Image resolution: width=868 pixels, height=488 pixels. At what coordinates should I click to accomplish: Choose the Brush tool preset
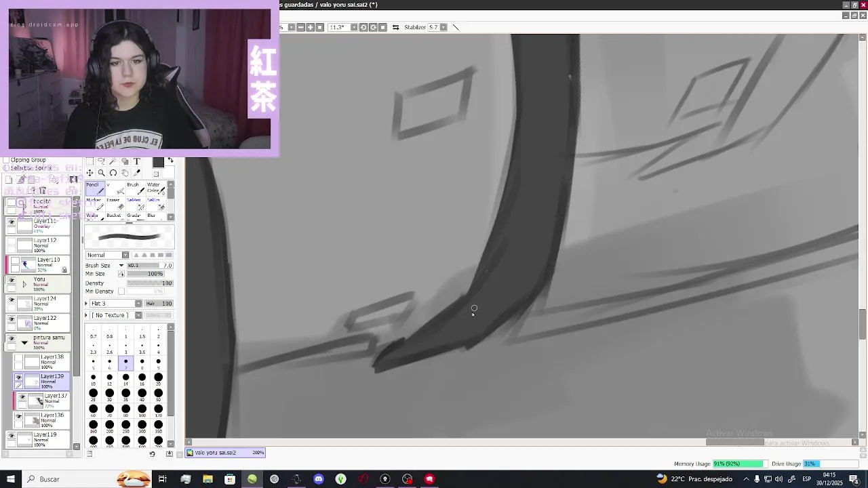[x=136, y=188]
